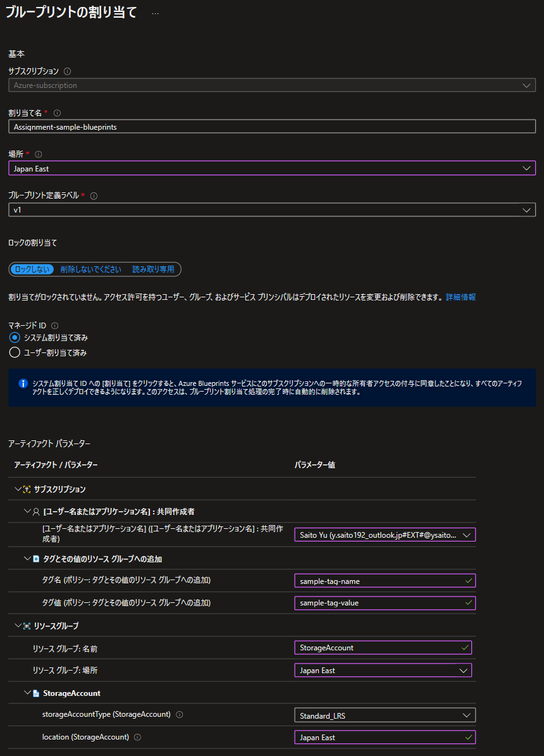The height and width of the screenshot is (756, 544).
Task: Show info tooltip for location (StorageAccount)
Action: (137, 737)
